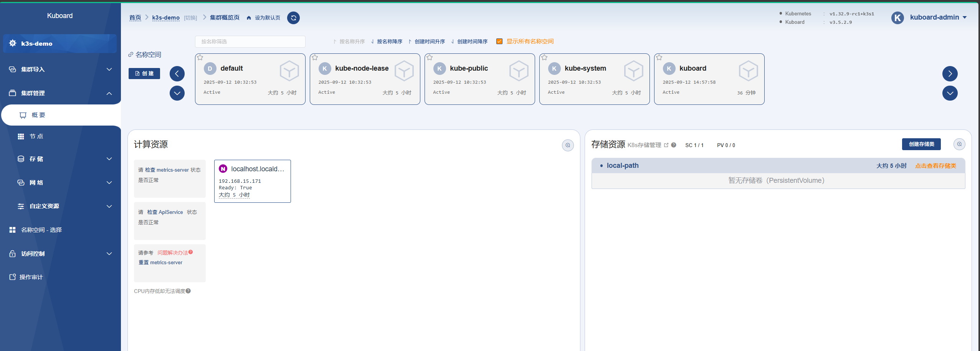
Task: Click the refresh icon beside the breadcrumb
Action: (x=293, y=18)
